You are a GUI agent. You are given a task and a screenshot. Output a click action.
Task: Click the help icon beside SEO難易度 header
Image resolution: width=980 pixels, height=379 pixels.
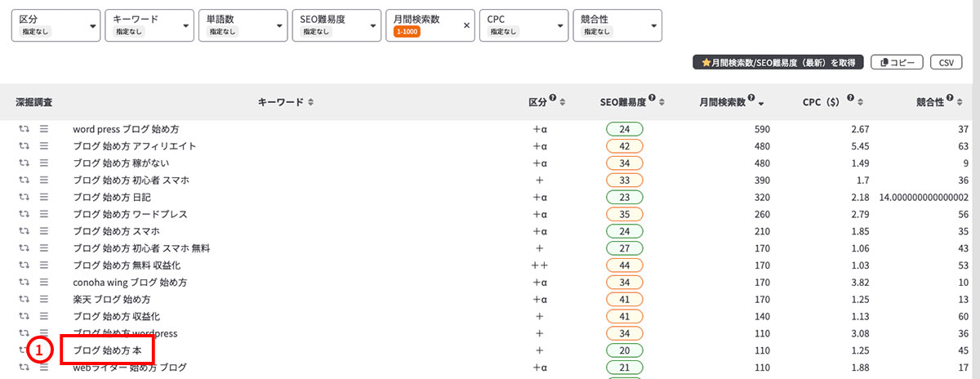[x=652, y=99]
